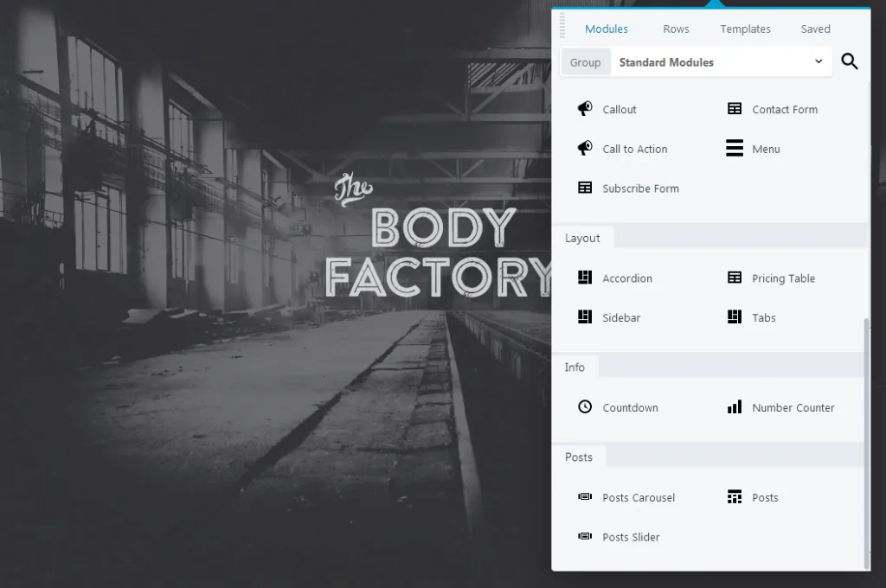Image resolution: width=886 pixels, height=588 pixels.
Task: Click the Layout section heading
Action: point(582,238)
